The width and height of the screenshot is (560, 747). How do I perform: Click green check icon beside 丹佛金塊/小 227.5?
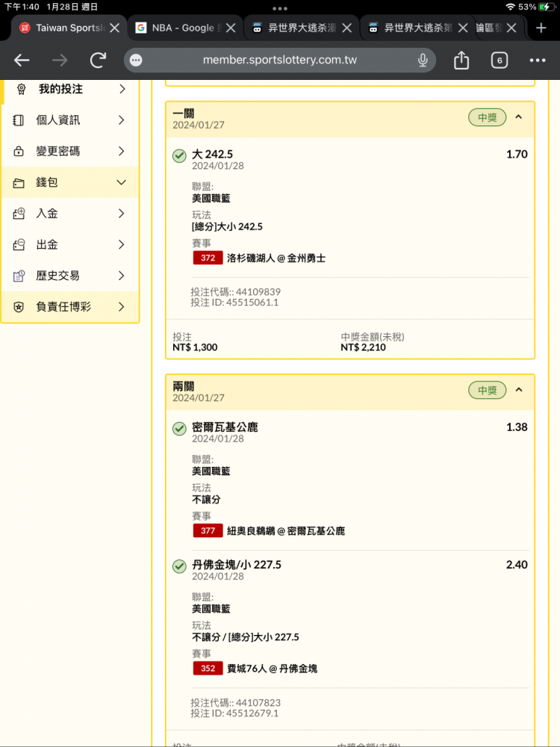pyautogui.click(x=179, y=566)
